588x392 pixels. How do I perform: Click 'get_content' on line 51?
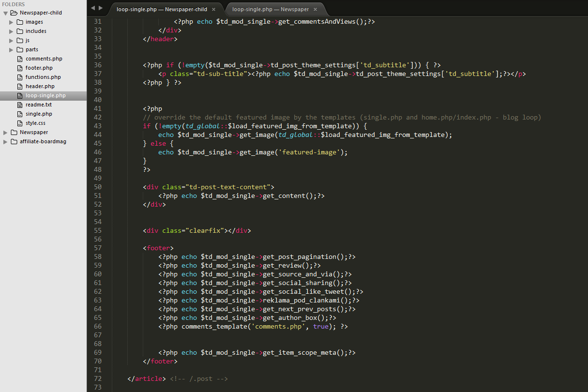(x=284, y=196)
